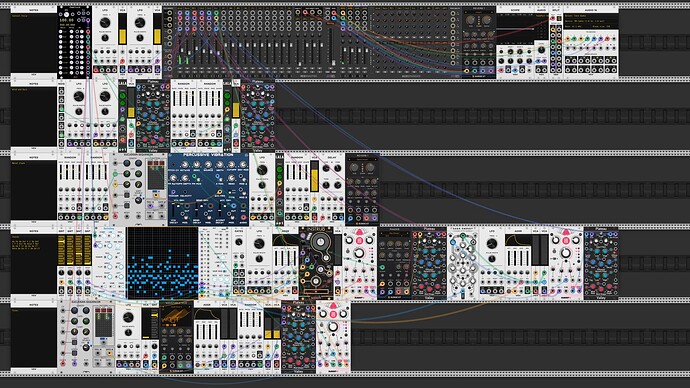This screenshot has width=690, height=388.
Task: Adjust second LFO frequency knob in top row
Action: (140, 22)
